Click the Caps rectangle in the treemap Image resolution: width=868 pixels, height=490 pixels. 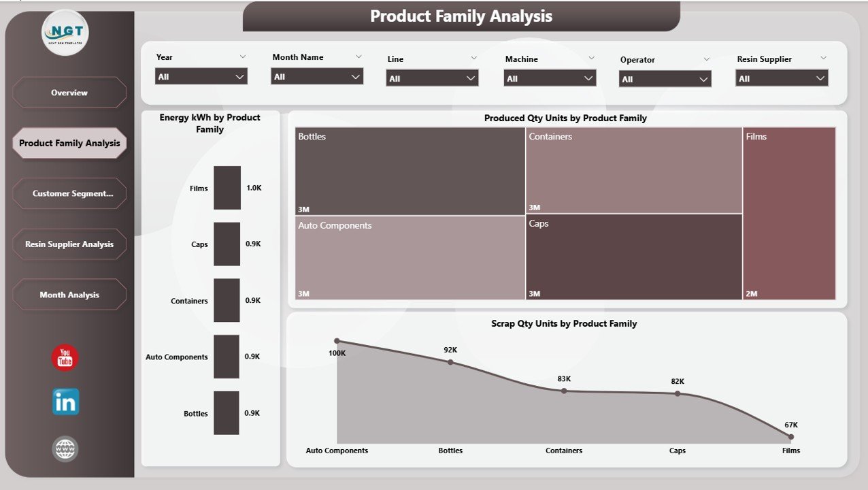(x=633, y=257)
